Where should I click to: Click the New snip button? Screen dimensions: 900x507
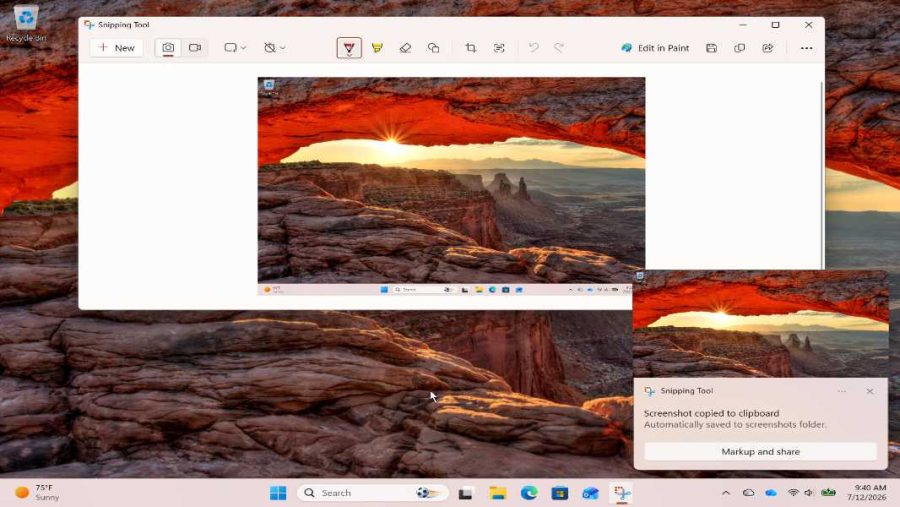point(117,48)
